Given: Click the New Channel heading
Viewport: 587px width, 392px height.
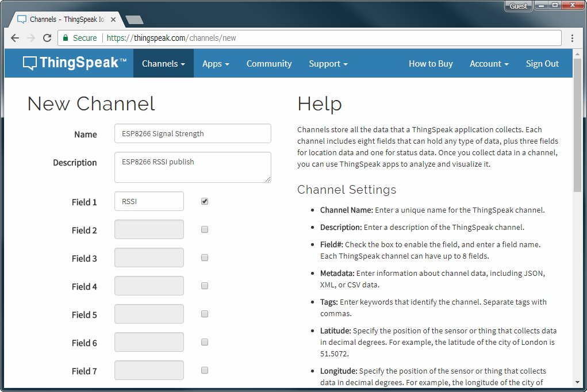Looking at the screenshot, I should tap(91, 103).
